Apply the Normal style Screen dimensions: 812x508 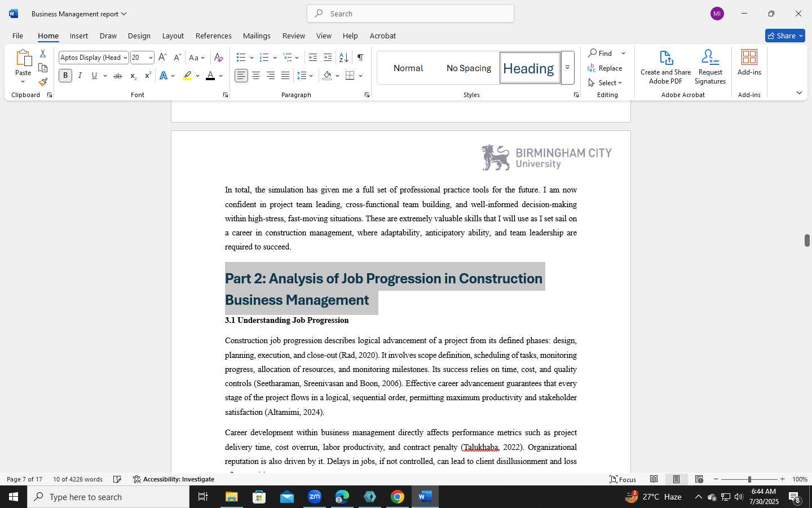(x=408, y=68)
